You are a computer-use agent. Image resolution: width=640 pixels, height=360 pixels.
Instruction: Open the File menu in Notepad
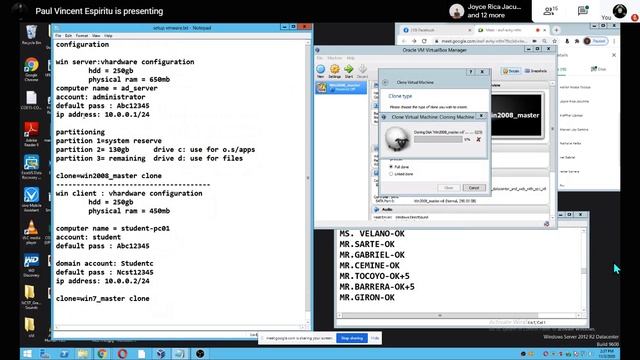(x=58, y=36)
